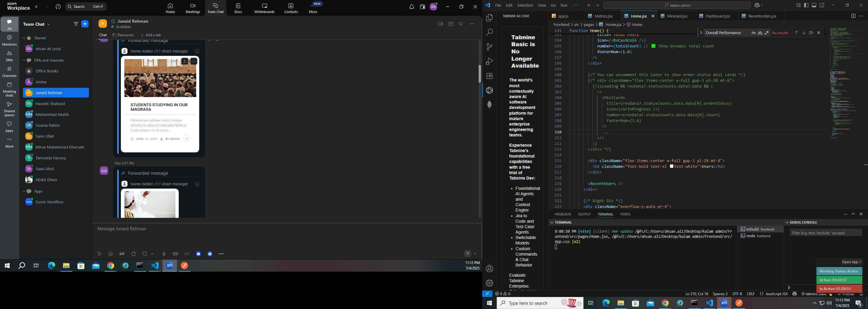
Task: Start video call with Junaid Rehman
Action: (x=440, y=24)
